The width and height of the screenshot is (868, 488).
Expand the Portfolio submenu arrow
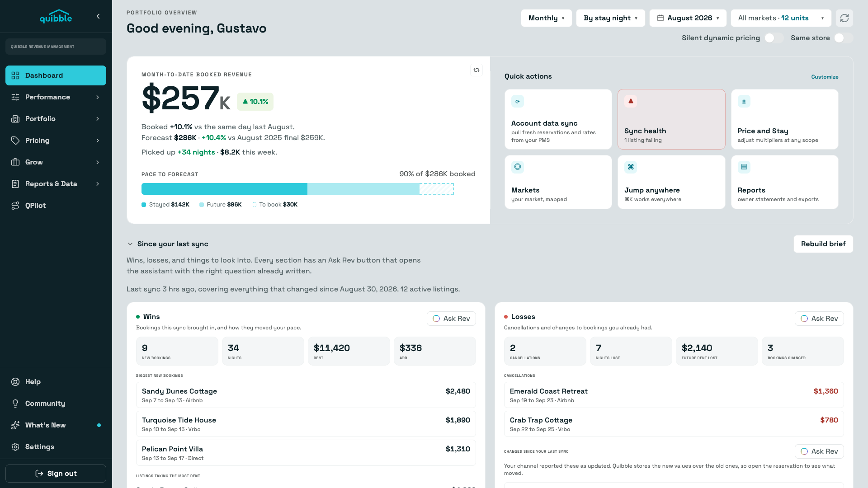[x=98, y=119]
